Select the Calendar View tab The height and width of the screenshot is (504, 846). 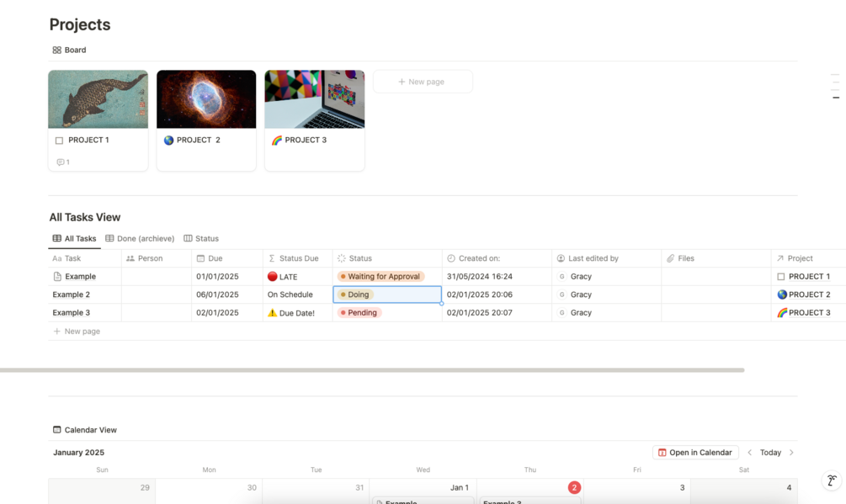(x=85, y=430)
